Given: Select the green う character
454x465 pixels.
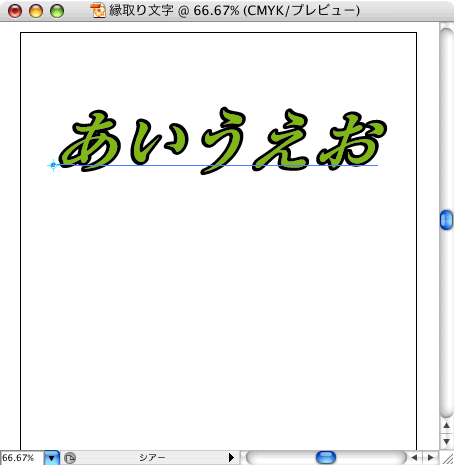Looking at the screenshot, I should [x=222, y=141].
